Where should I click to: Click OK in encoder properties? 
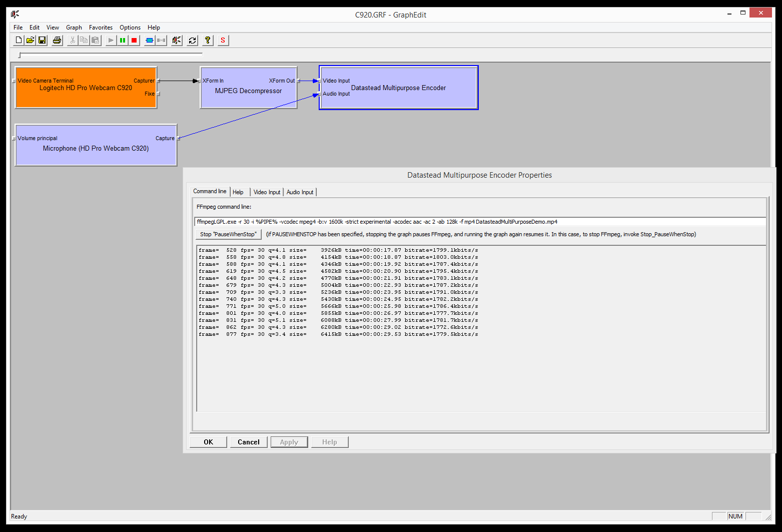coord(208,442)
